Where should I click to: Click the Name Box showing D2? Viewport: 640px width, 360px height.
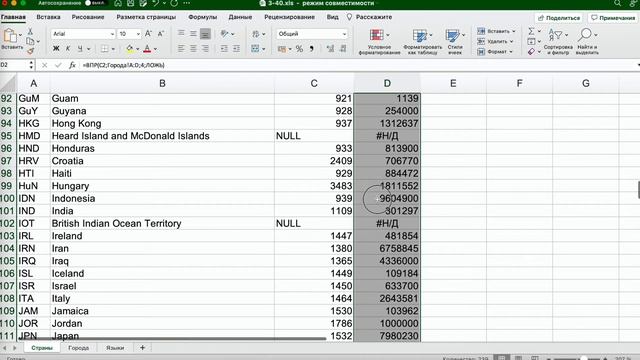tap(14, 65)
